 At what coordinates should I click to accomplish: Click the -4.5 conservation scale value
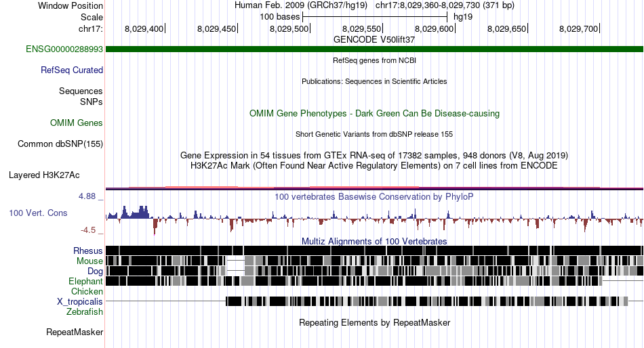(88, 230)
